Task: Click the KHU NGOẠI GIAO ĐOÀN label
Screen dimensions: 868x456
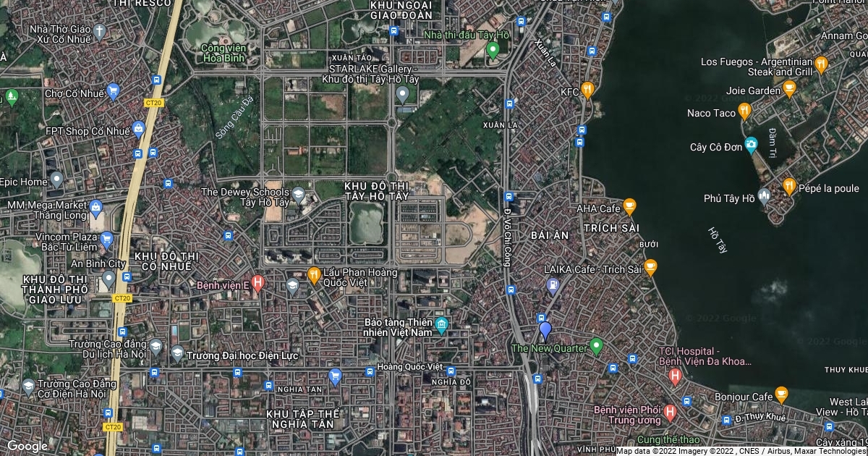Action: coord(401,10)
